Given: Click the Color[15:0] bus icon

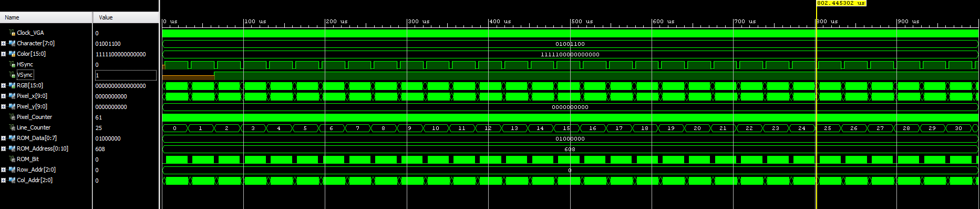Looking at the screenshot, I should (12, 54).
